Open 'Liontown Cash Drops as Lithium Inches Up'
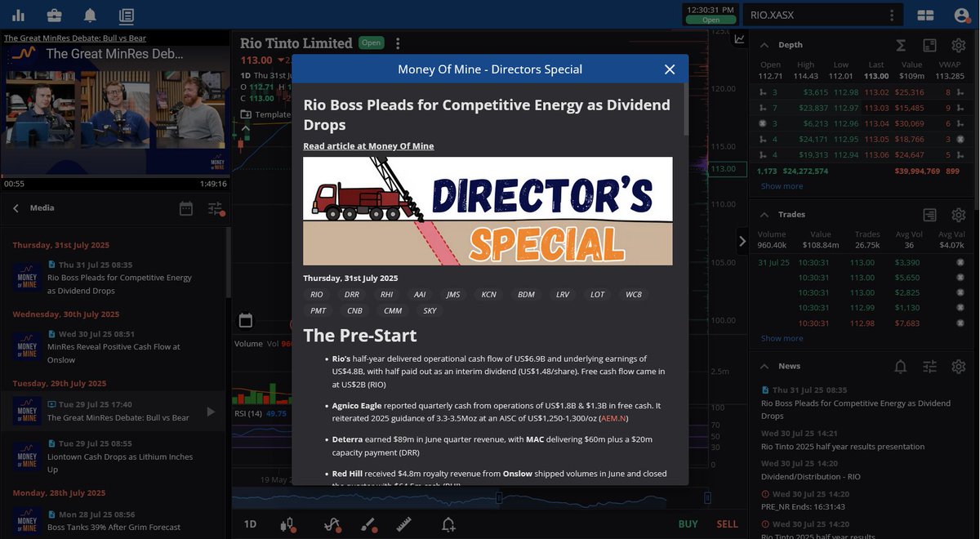The image size is (980, 539). [x=114, y=457]
